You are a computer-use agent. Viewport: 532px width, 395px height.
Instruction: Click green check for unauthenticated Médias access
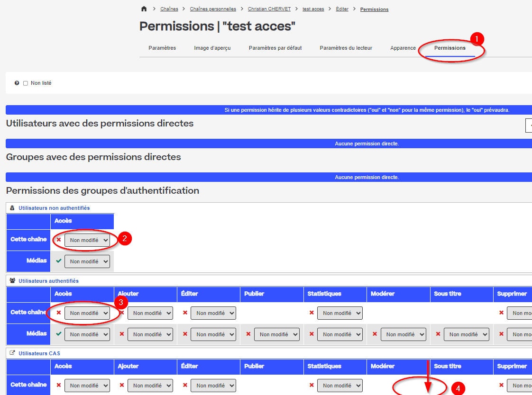pyautogui.click(x=58, y=261)
